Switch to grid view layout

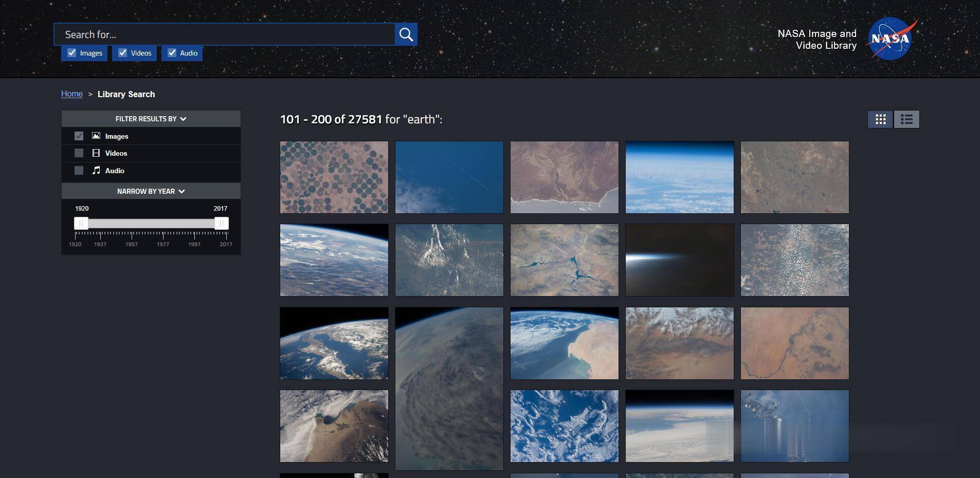pyautogui.click(x=880, y=119)
